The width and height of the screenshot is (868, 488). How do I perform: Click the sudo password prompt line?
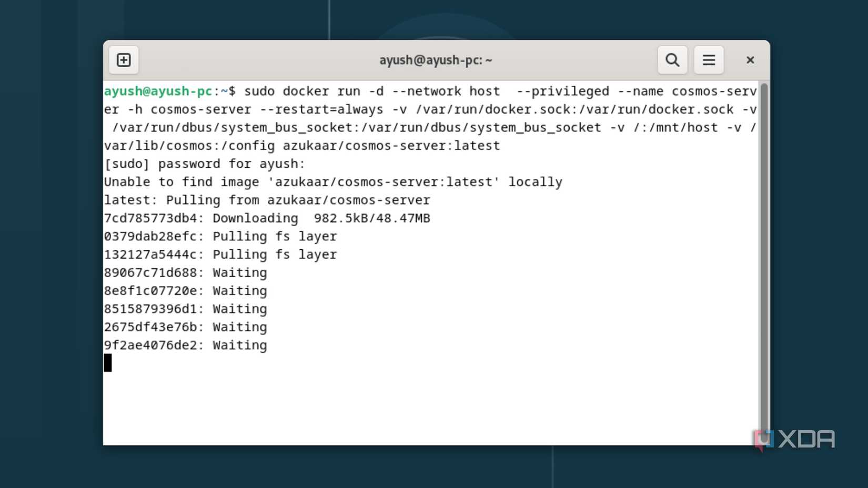(x=204, y=164)
